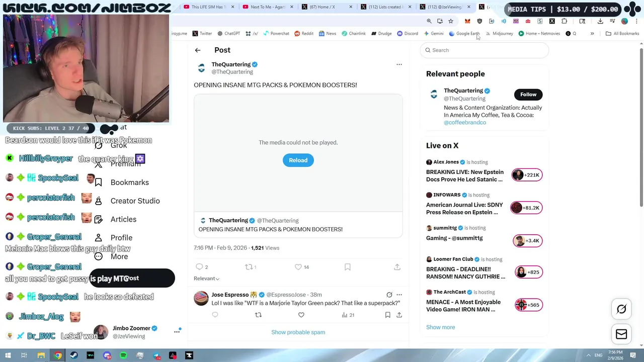
Task: Open Jimbo Zoomer account switcher menu
Action: [177, 331]
